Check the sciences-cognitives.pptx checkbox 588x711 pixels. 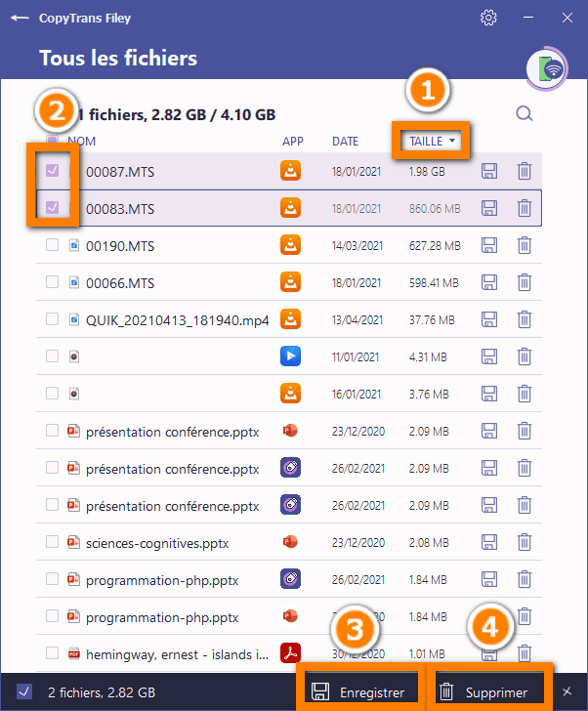52,541
